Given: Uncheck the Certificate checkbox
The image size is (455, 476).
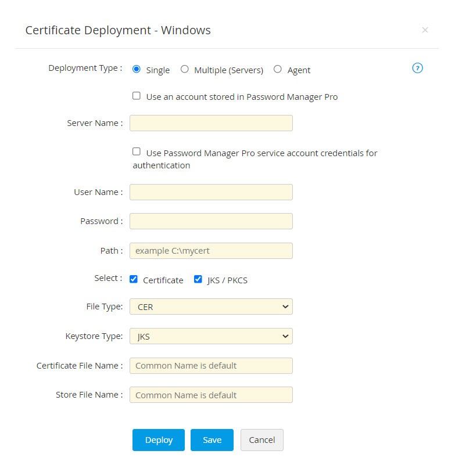Looking at the screenshot, I should click(x=134, y=279).
